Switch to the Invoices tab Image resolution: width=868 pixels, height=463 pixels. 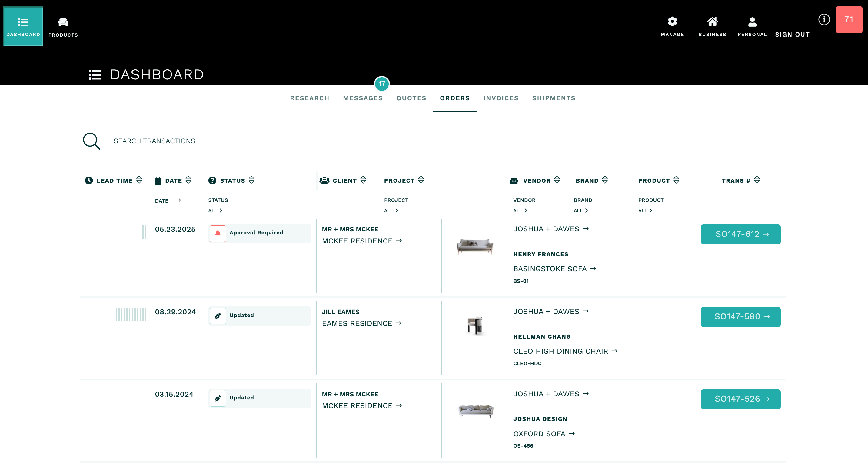[x=501, y=98]
